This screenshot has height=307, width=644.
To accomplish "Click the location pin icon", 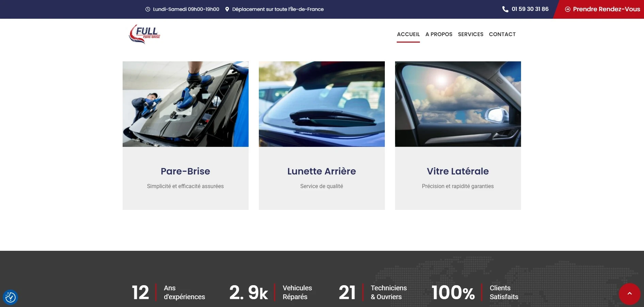I will [x=227, y=9].
